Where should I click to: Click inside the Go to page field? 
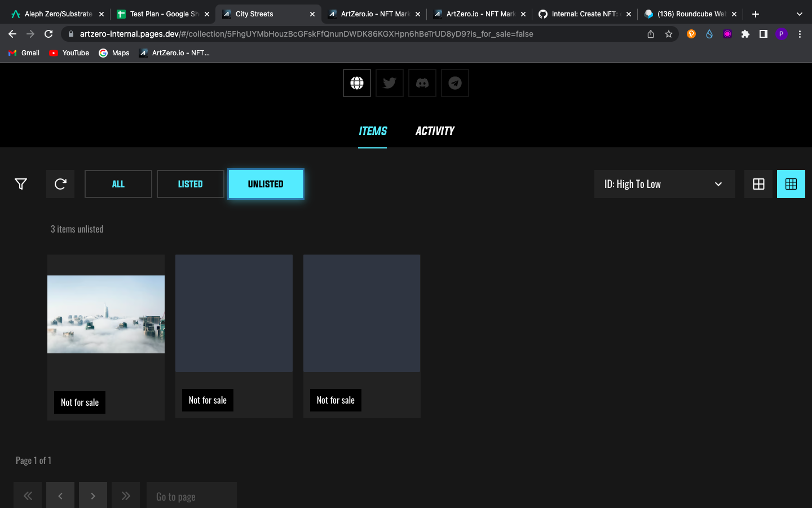point(191,496)
